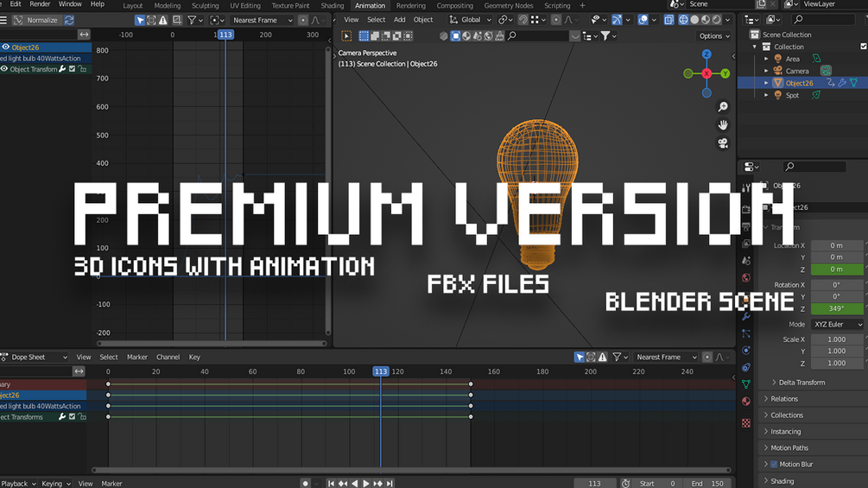Open the Help menu
Image resolution: width=868 pixels, height=488 pixels.
[x=98, y=3]
